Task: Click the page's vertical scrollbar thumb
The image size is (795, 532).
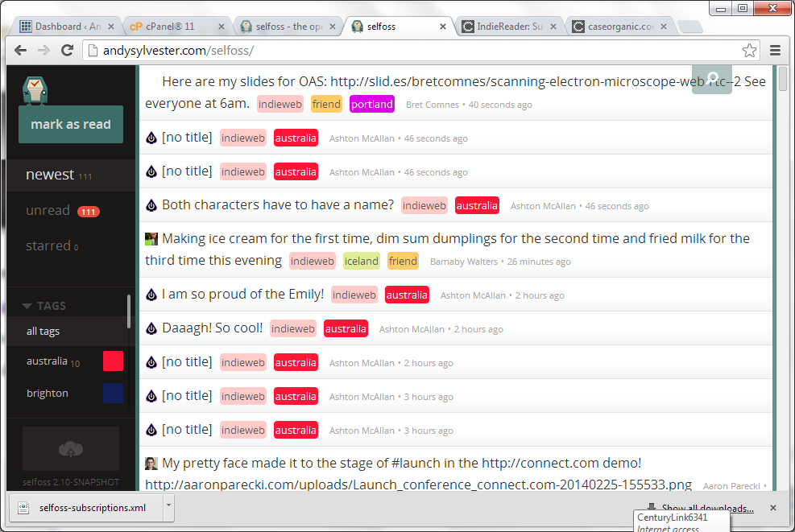Action: tap(783, 79)
